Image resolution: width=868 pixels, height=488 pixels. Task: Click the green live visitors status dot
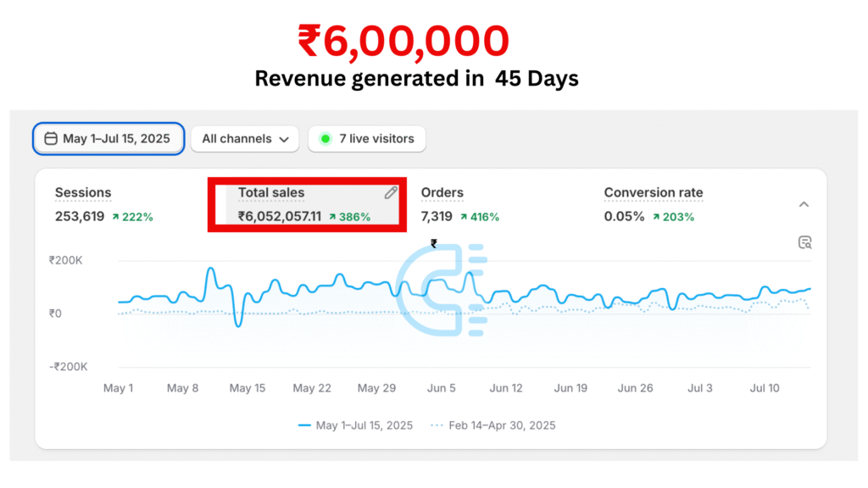click(325, 139)
